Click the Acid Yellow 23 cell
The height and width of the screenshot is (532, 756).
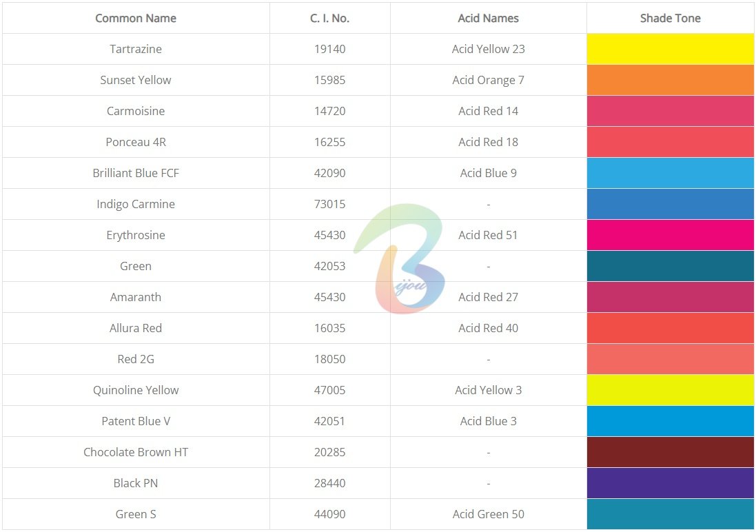click(489, 49)
